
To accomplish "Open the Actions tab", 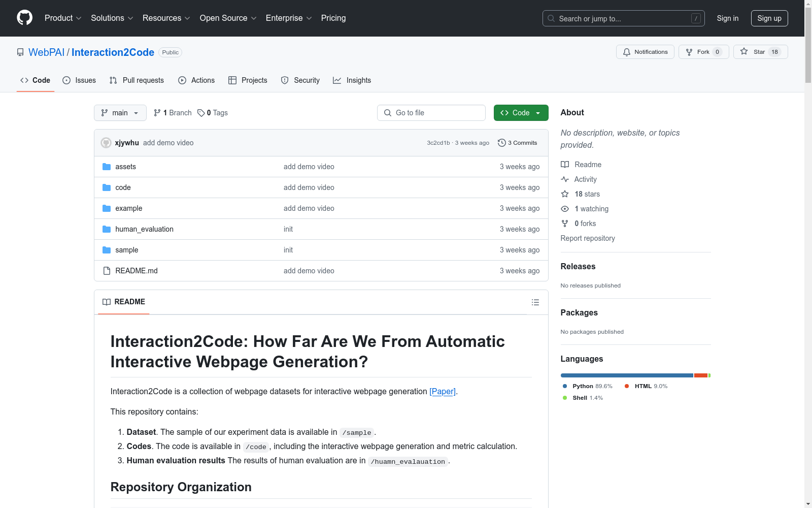I will coord(196,80).
